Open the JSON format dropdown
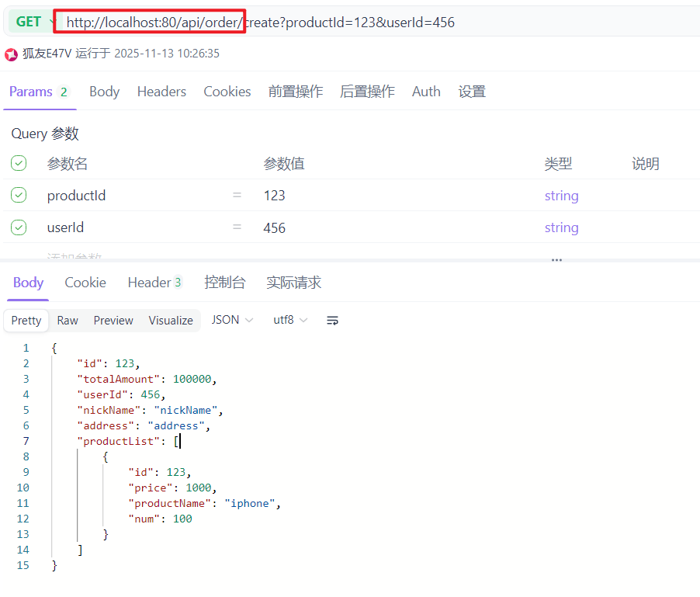Viewport: 700px width, 597px height. point(232,320)
